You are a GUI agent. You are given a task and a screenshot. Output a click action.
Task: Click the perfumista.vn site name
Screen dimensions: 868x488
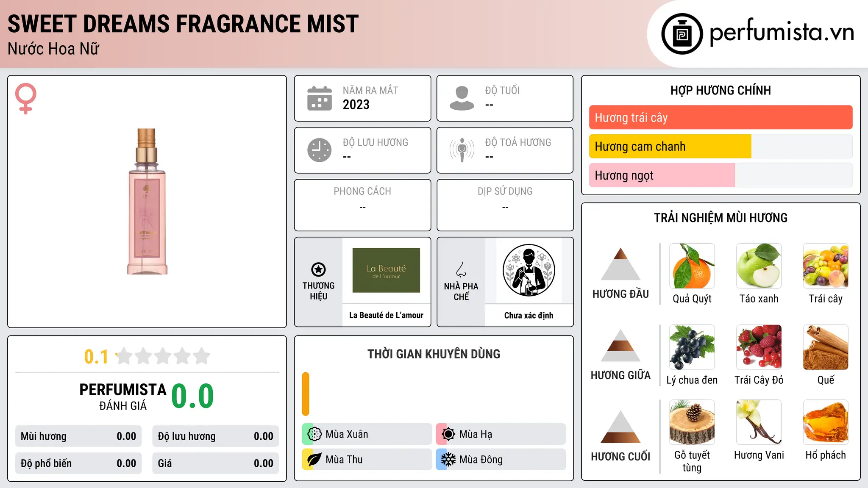pos(782,33)
